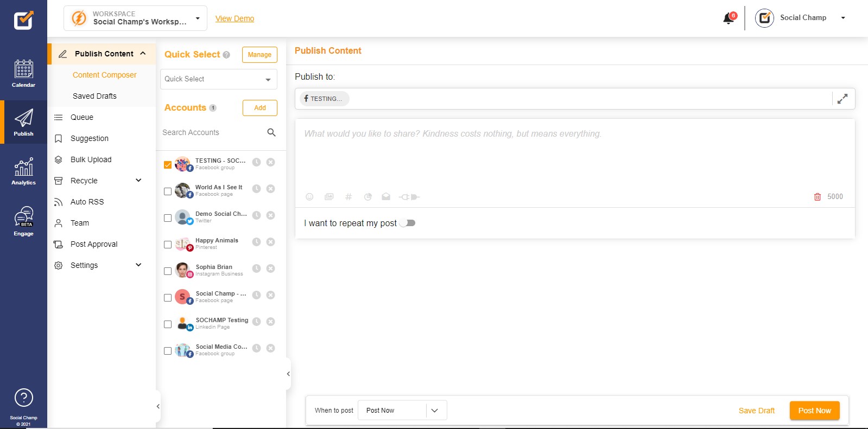Open the Engage beta section
The width and height of the screenshot is (868, 429).
point(23,221)
